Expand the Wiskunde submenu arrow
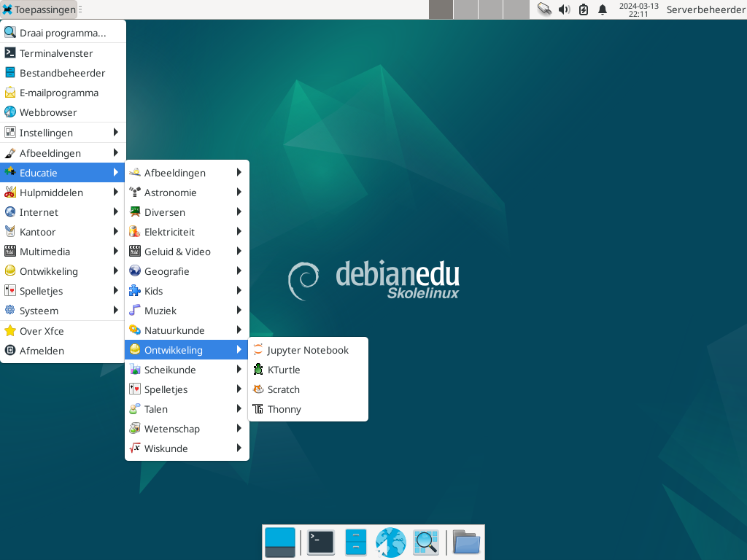The image size is (747, 560). (x=239, y=448)
